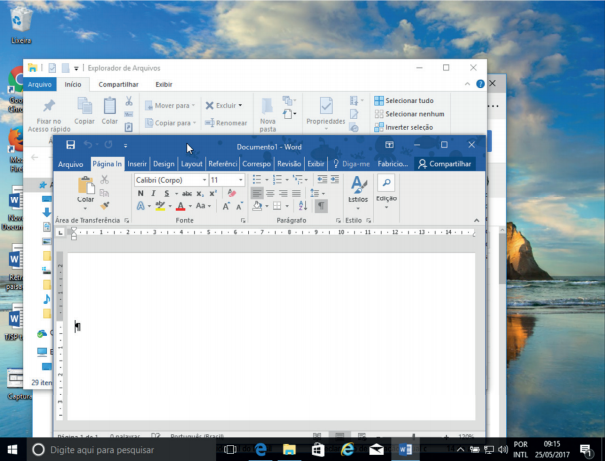
Task: Apply bullet list formatting
Action: click(258, 180)
